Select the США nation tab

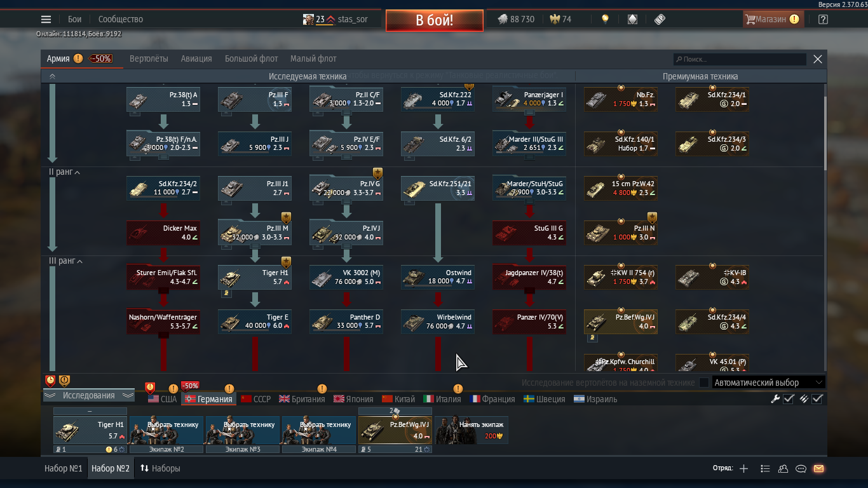163,399
